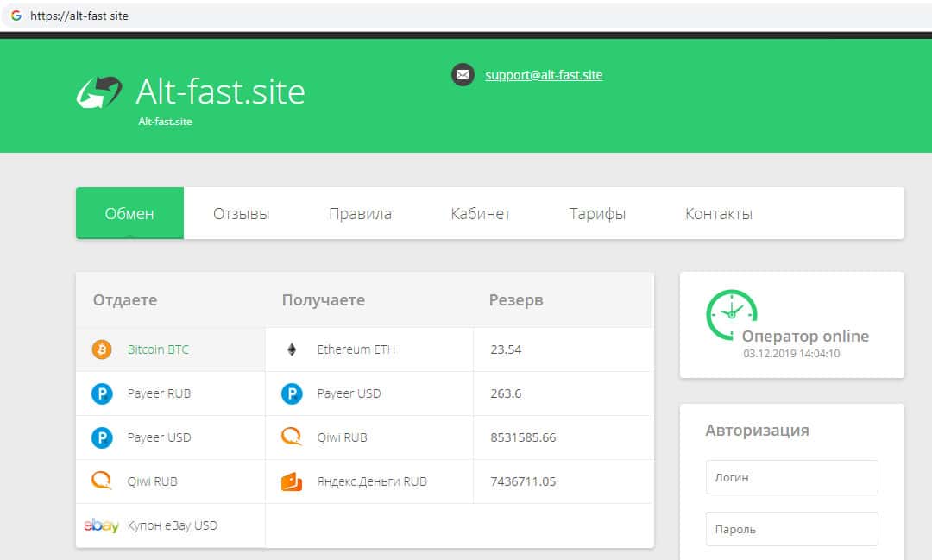Click reserve value 23.54
Screen dimensions: 932x560
506,349
